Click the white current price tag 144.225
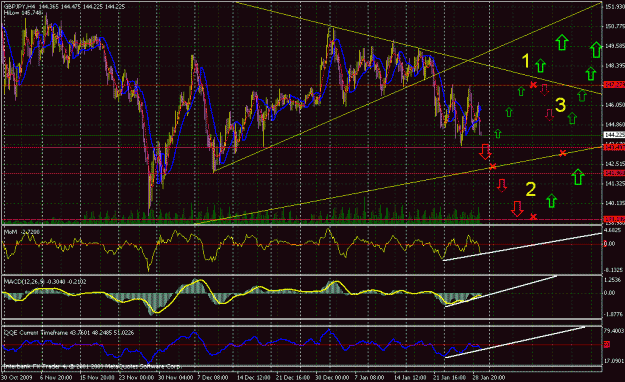This screenshot has width=625, height=382. (615, 135)
